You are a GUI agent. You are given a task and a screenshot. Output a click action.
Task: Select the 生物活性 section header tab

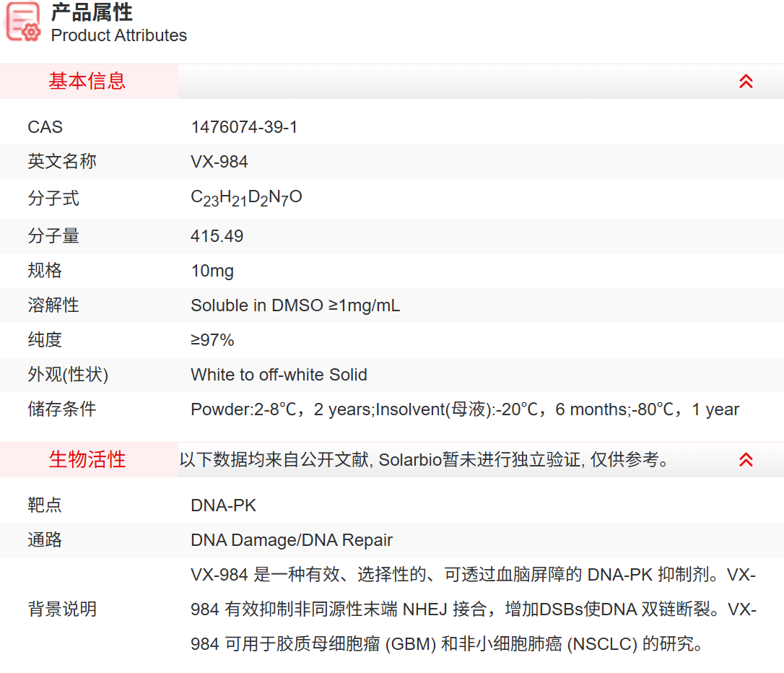click(x=87, y=459)
